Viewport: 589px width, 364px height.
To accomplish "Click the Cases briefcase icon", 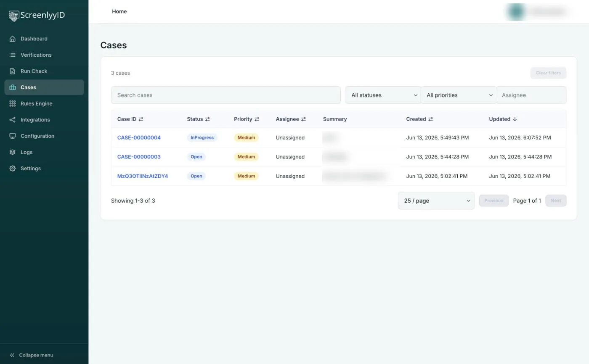I will point(13,87).
